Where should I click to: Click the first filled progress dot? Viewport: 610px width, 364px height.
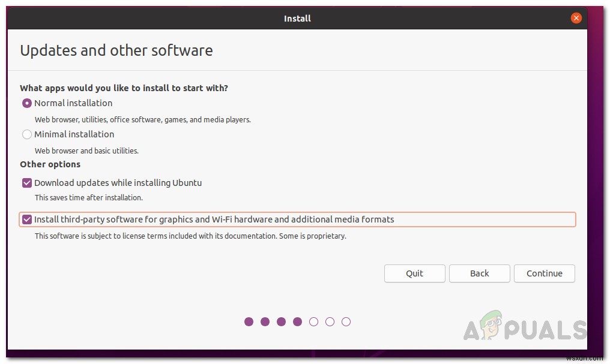[x=249, y=322]
